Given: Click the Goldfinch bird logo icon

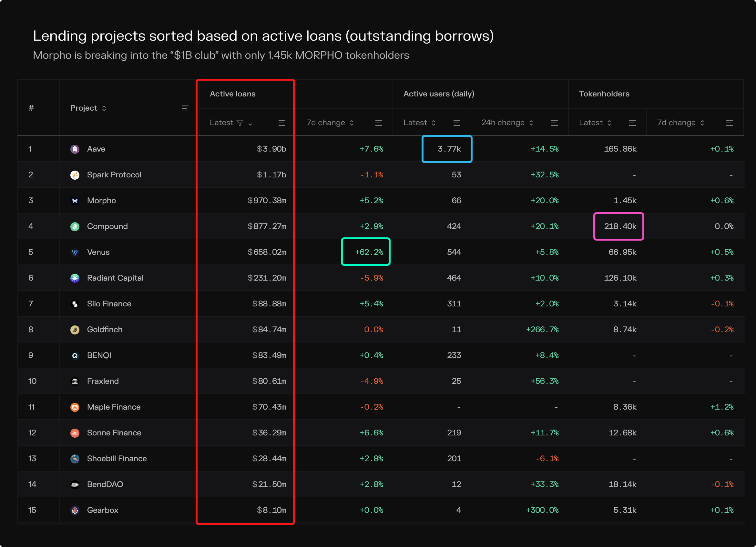Looking at the screenshot, I should [x=75, y=330].
